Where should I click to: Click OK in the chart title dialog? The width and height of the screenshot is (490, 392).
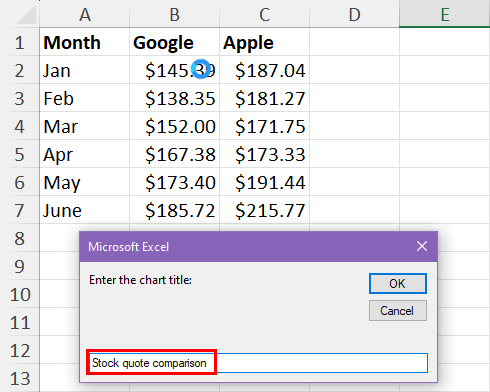398,284
